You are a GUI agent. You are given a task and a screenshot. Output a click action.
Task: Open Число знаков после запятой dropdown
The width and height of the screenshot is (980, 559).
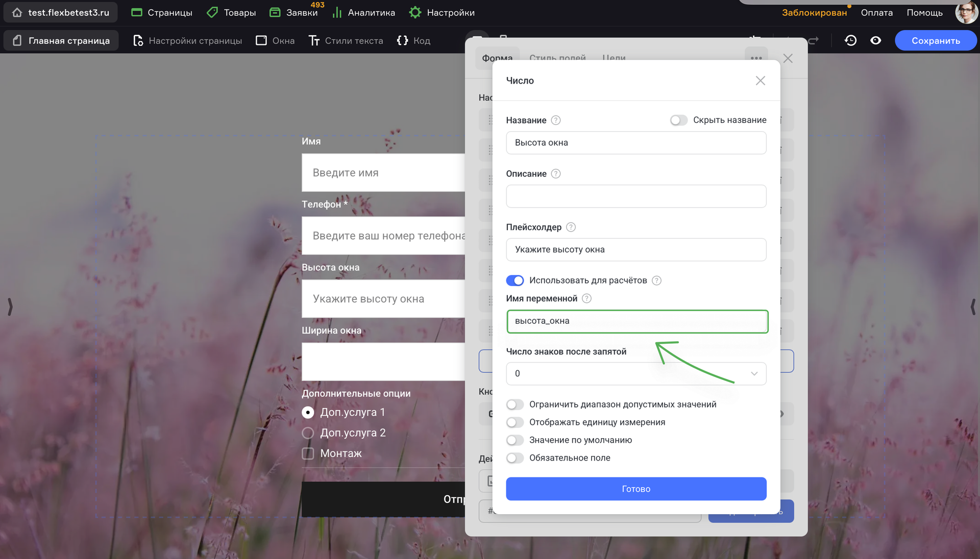click(635, 373)
